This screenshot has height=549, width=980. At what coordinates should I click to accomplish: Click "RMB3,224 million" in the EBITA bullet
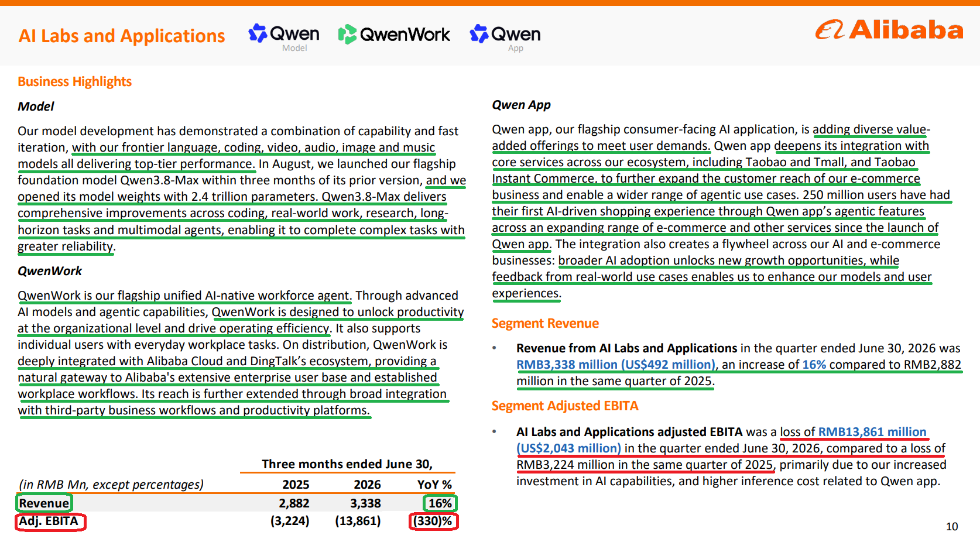pos(565,465)
